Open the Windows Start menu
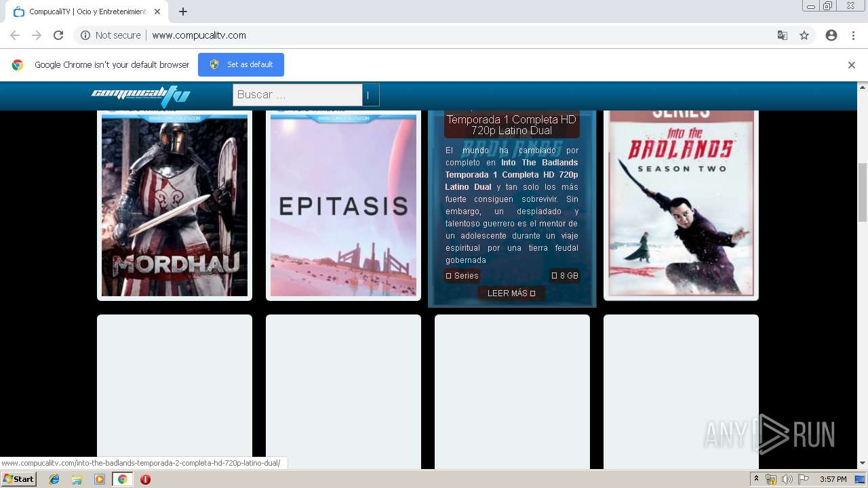 (x=18, y=479)
